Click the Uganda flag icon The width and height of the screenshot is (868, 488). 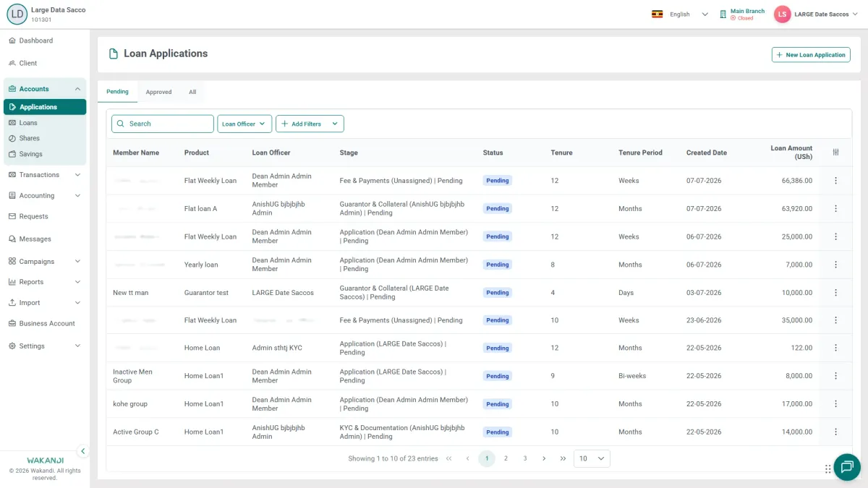[x=658, y=14]
